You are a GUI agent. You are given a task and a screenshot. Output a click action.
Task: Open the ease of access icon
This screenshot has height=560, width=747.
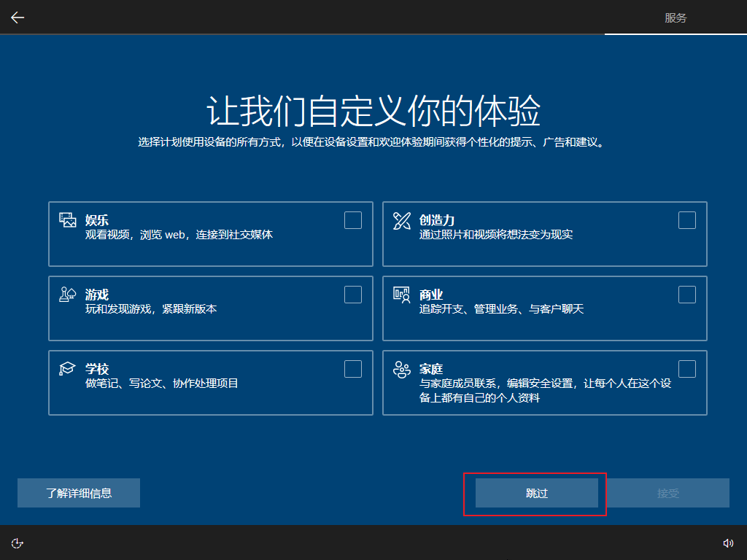pos(18,543)
